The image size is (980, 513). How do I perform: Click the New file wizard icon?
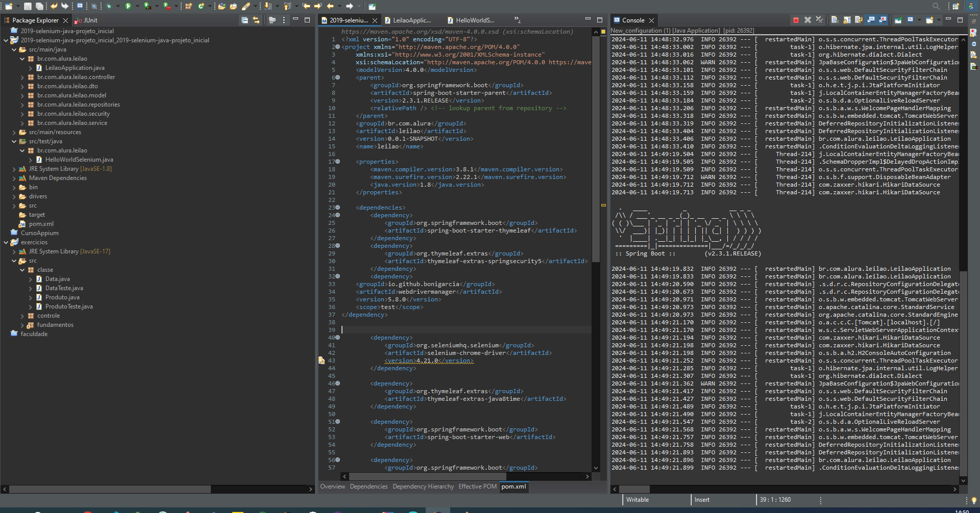pos(9,6)
